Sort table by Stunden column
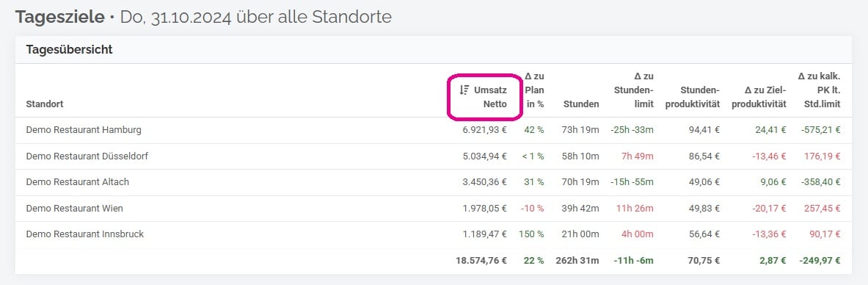The image size is (868, 285). pos(580,104)
